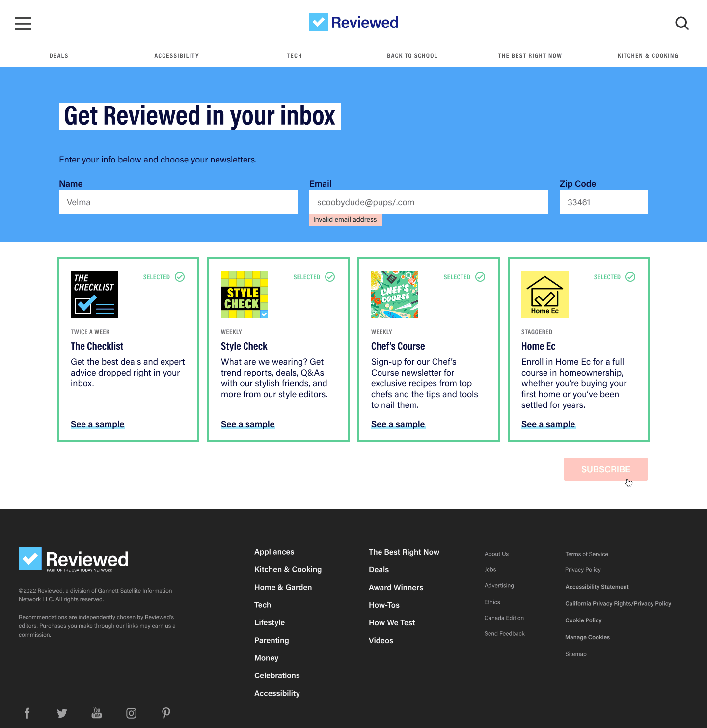
Task: Click the Reviewed logo in the header
Action: click(353, 22)
